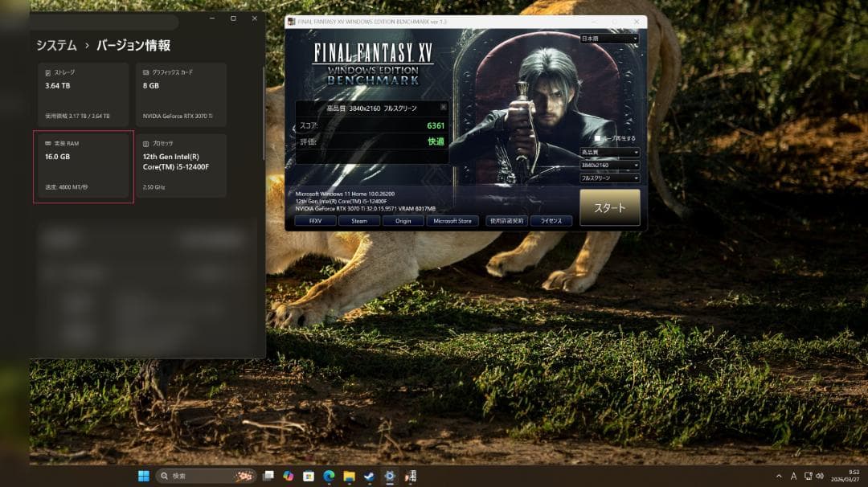The image size is (868, 487).
Task: Close the benchmark result panel X
Action: click(x=443, y=107)
